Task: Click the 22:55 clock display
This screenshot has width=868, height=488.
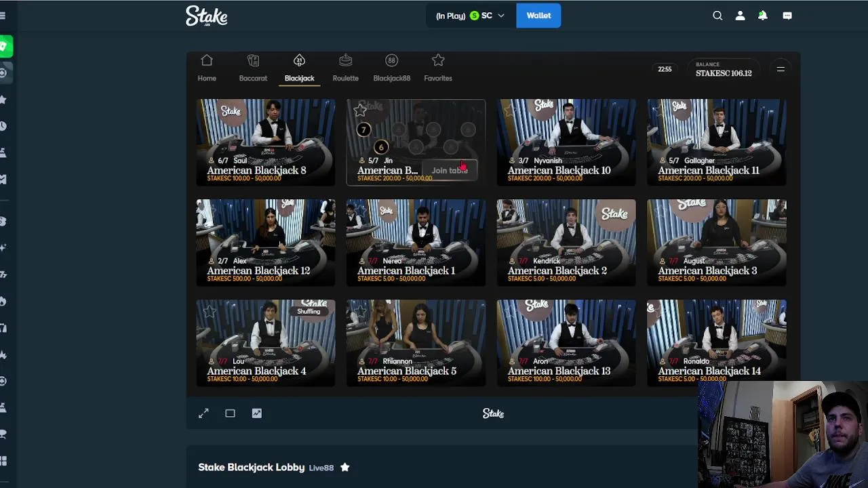Action: pos(665,69)
